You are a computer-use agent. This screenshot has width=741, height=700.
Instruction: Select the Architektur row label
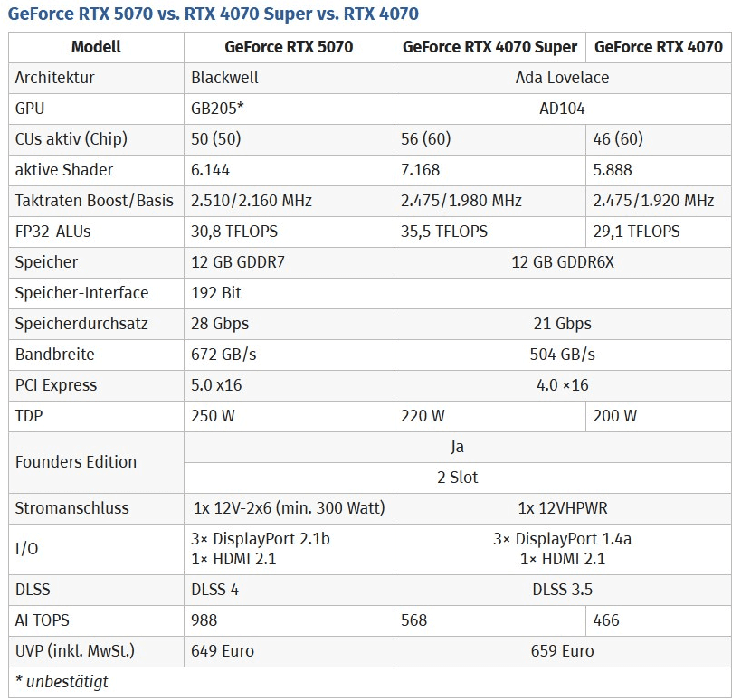pos(55,78)
